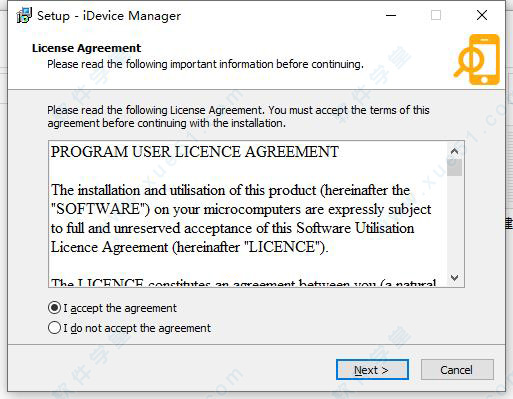Click the Next > button
The image size is (513, 399).
click(372, 370)
